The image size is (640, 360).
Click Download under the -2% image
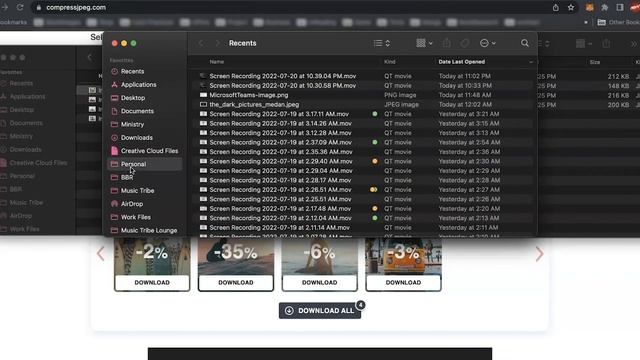pyautogui.click(x=152, y=282)
